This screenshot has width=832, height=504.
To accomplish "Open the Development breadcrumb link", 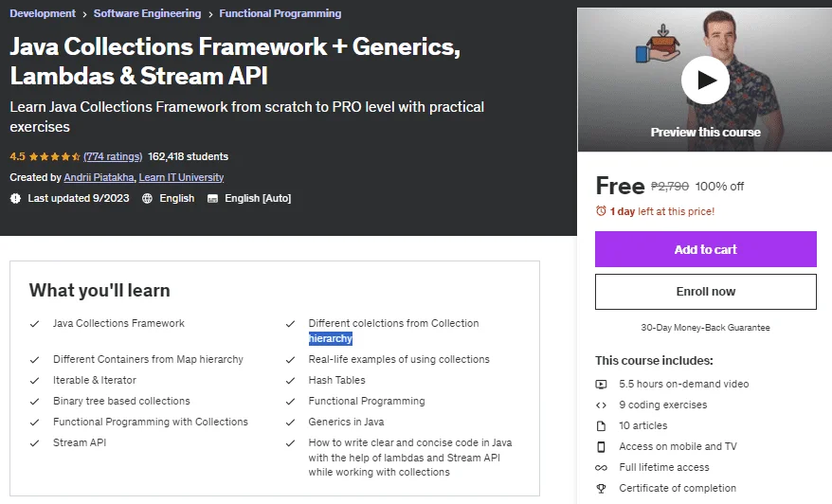I will pos(43,13).
